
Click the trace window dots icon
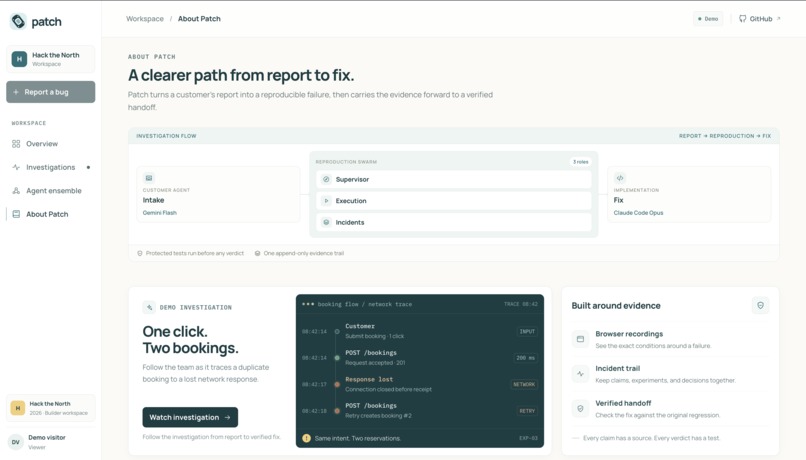[308, 304]
